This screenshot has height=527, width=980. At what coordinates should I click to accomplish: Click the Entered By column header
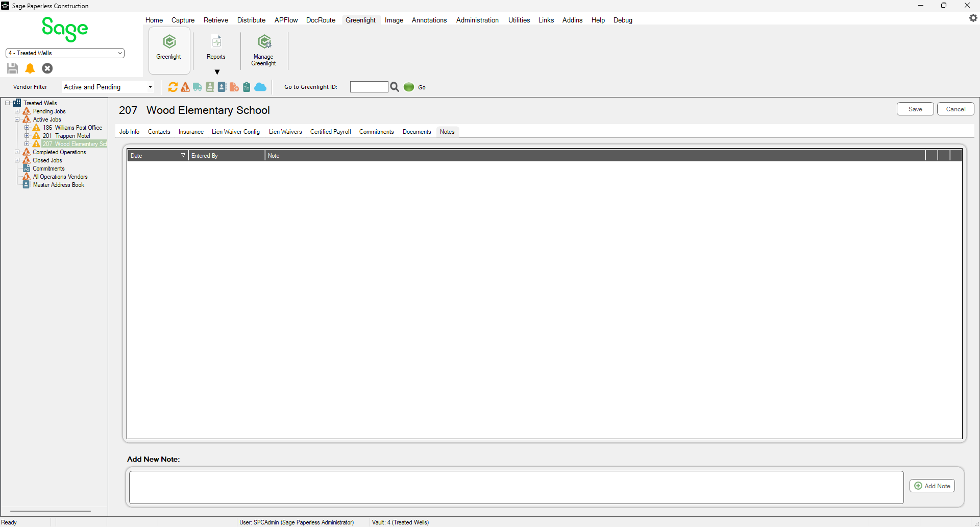click(227, 155)
